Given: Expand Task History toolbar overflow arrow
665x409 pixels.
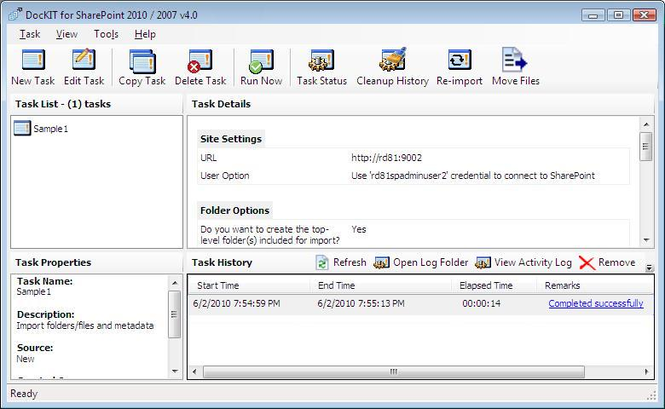Looking at the screenshot, I should pos(649,267).
